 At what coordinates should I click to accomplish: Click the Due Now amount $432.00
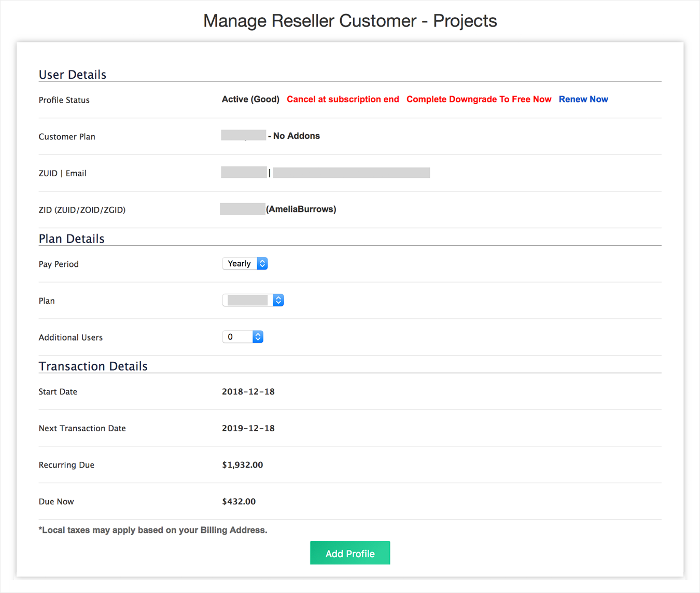click(239, 502)
